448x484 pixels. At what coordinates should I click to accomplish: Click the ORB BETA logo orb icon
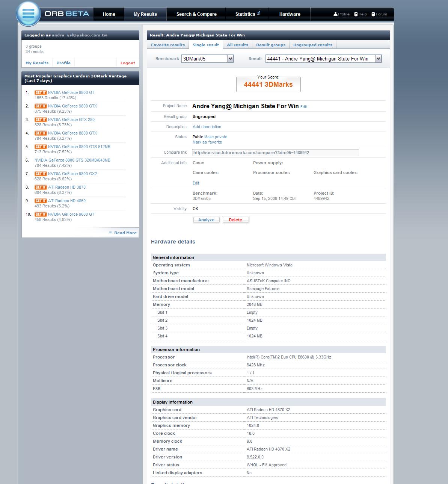(x=29, y=14)
